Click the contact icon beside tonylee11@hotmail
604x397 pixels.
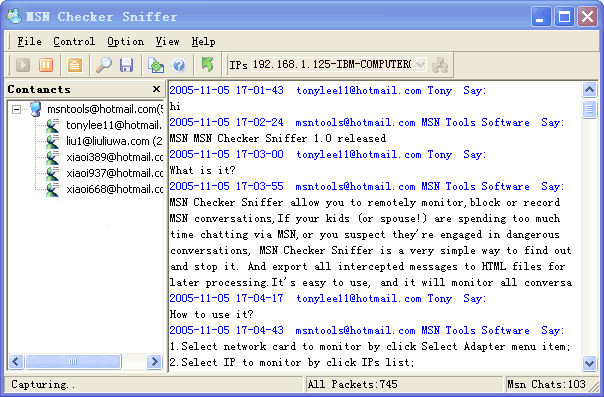52,125
